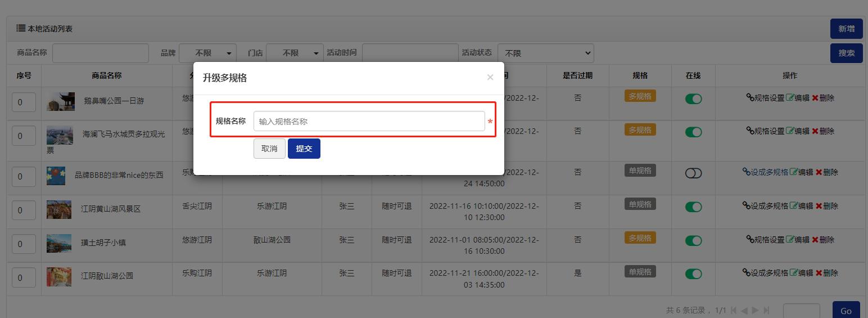This screenshot has height=318, width=868.
Task: Click 序号 input for 江阴敔山湖公园
Action: pyautogui.click(x=24, y=277)
